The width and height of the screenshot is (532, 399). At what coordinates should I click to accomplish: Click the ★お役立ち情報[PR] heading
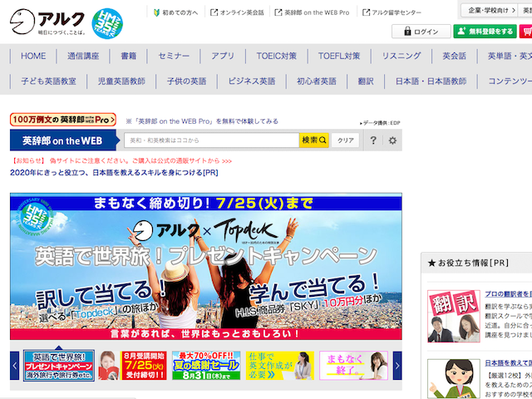(468, 263)
